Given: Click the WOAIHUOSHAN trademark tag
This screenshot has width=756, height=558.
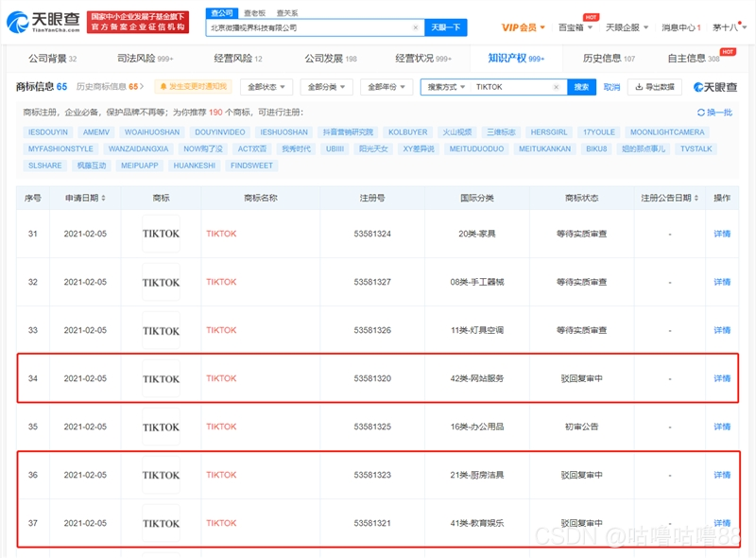Looking at the screenshot, I should [x=152, y=132].
